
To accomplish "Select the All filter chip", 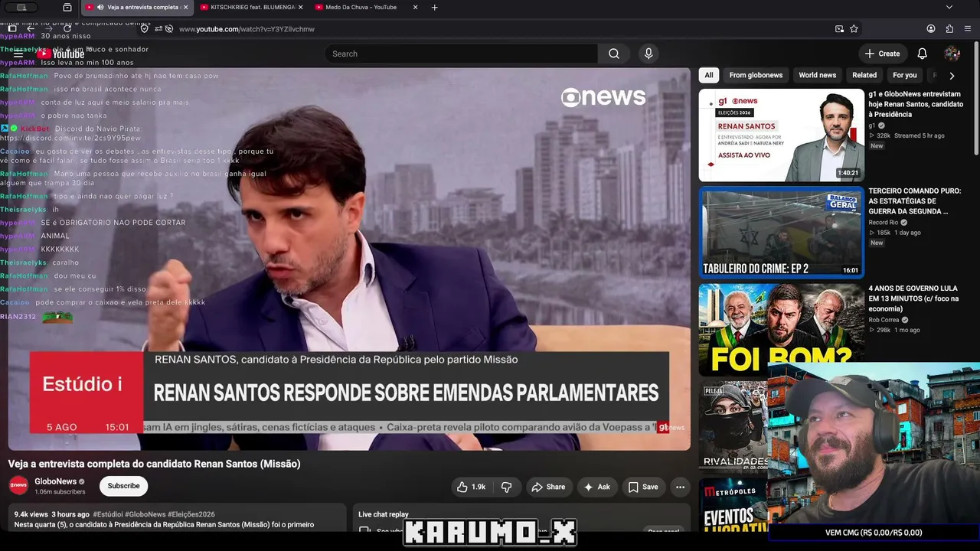I will pos(709,75).
